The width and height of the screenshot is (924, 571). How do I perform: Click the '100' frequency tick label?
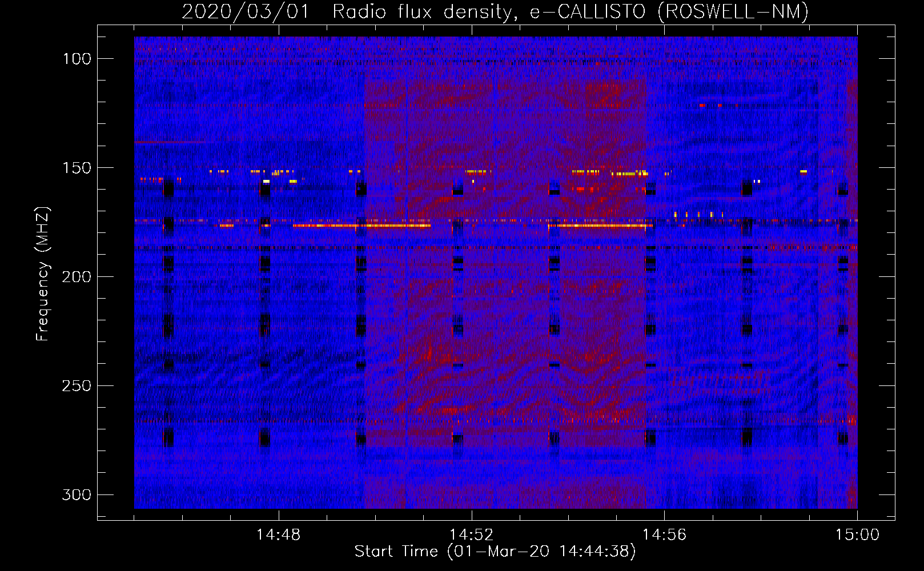(77, 59)
